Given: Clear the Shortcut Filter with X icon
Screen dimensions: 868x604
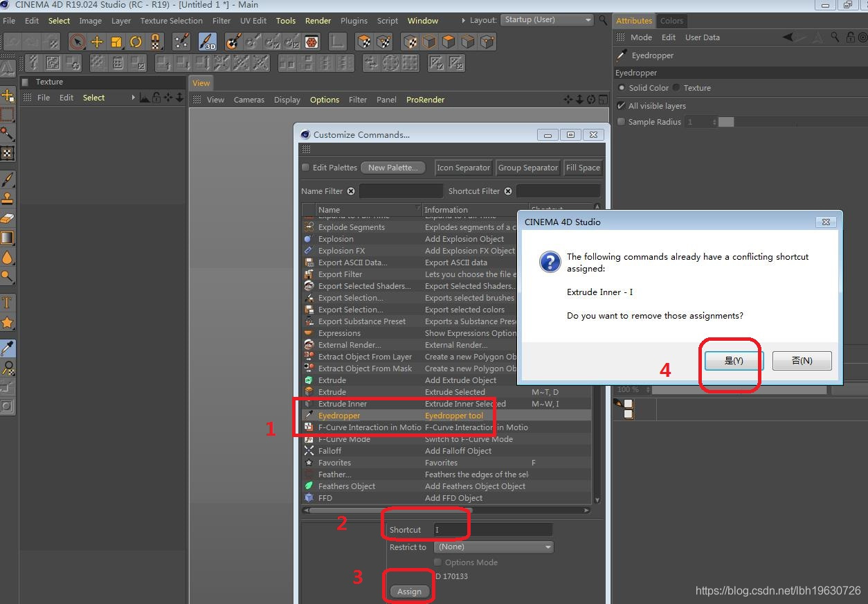Looking at the screenshot, I should pyautogui.click(x=508, y=191).
